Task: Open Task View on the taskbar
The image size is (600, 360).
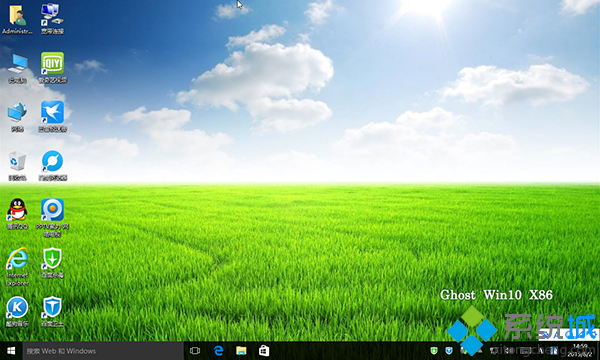Action: point(195,351)
